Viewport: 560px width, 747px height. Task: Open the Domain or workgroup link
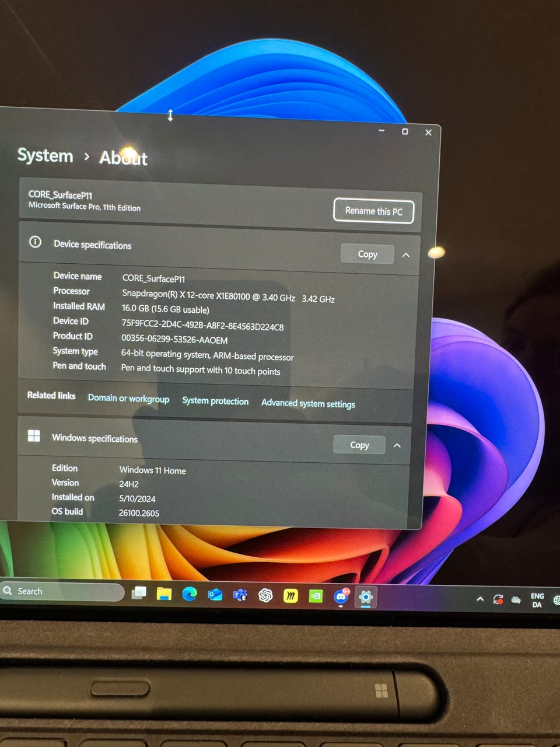click(x=128, y=399)
